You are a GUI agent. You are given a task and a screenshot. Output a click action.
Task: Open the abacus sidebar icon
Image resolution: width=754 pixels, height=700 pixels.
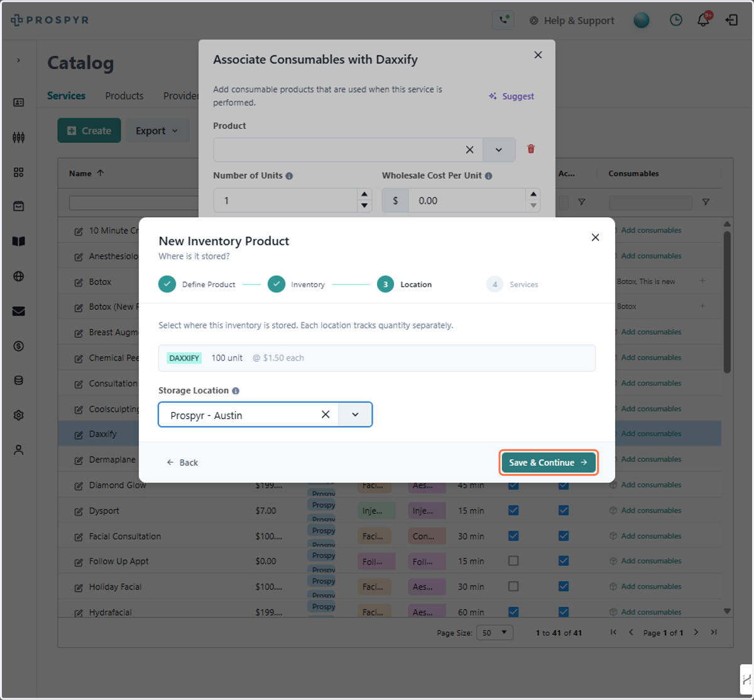(x=18, y=137)
